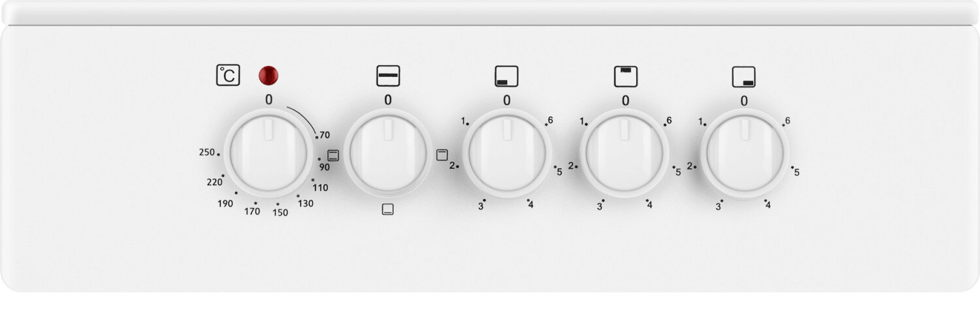Click the front-right hotplate icon
This screenshot has width=980, height=336.
click(744, 76)
